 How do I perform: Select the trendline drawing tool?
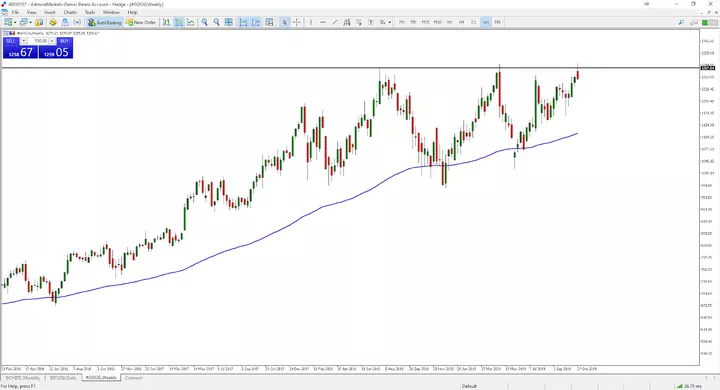(335, 22)
